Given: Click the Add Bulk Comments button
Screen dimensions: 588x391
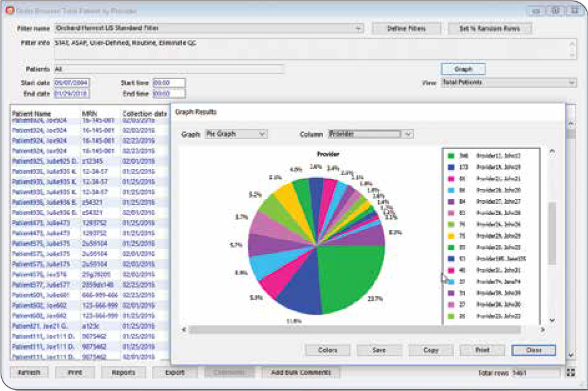Looking at the screenshot, I should coord(301,372).
